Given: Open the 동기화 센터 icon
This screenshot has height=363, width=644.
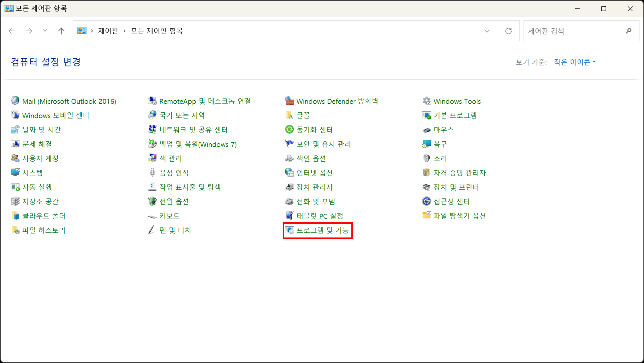Looking at the screenshot, I should tap(289, 129).
